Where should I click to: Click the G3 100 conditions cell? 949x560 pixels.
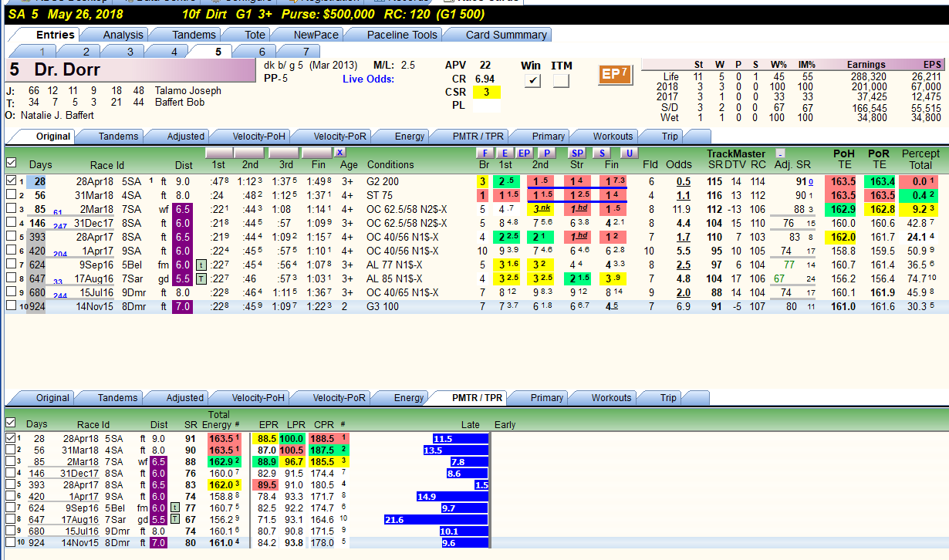(x=383, y=307)
